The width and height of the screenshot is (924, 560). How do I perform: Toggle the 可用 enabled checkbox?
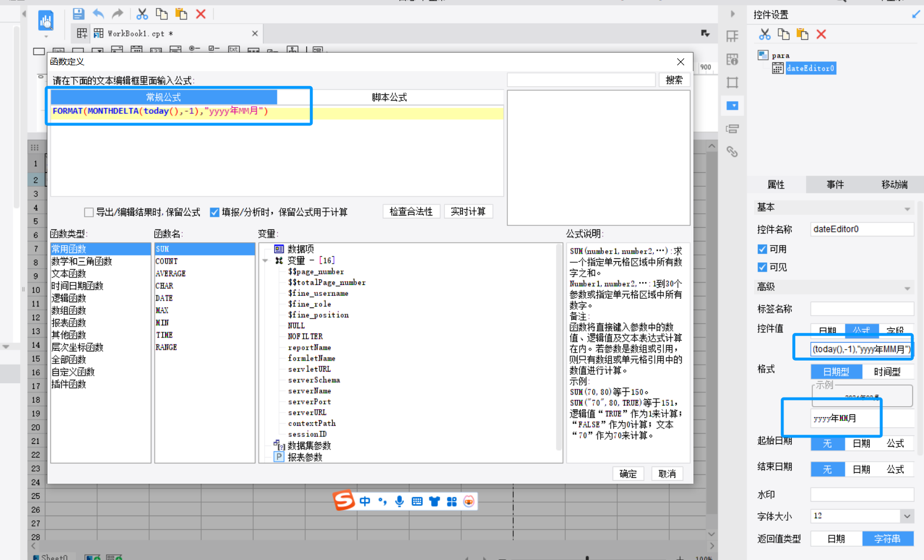pos(762,249)
